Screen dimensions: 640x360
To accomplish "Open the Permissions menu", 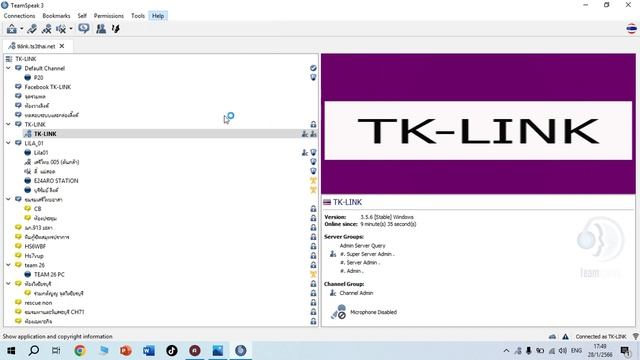I will [109, 16].
